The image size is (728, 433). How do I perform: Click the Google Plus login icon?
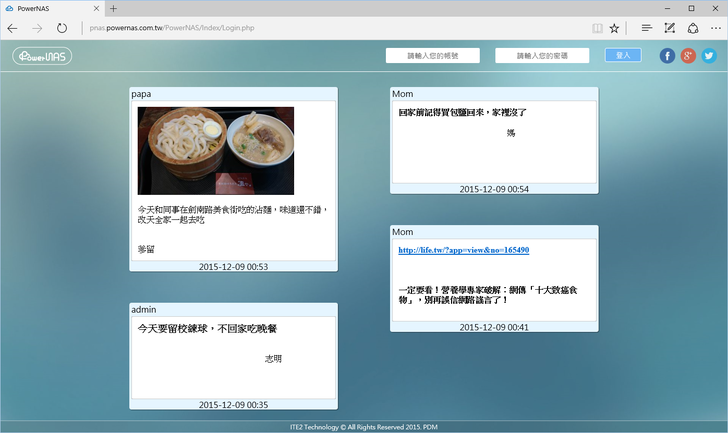click(x=688, y=56)
